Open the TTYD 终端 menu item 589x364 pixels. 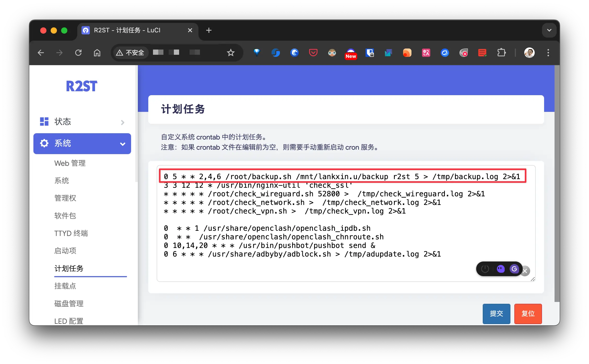click(x=71, y=233)
